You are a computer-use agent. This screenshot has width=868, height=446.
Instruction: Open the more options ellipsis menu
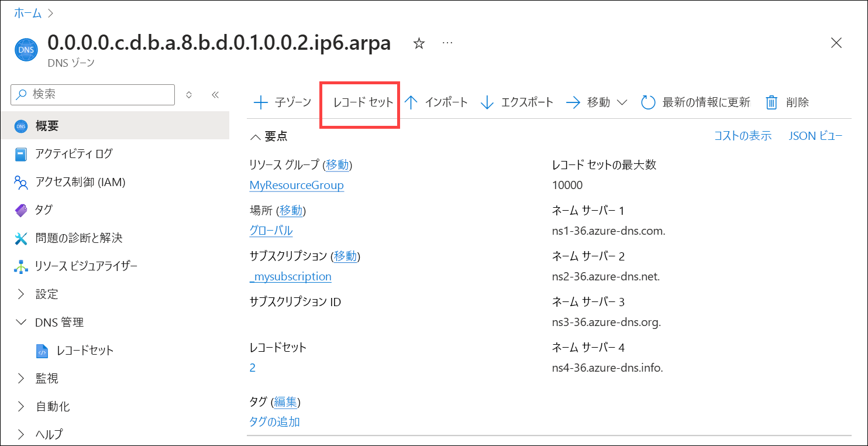447,43
